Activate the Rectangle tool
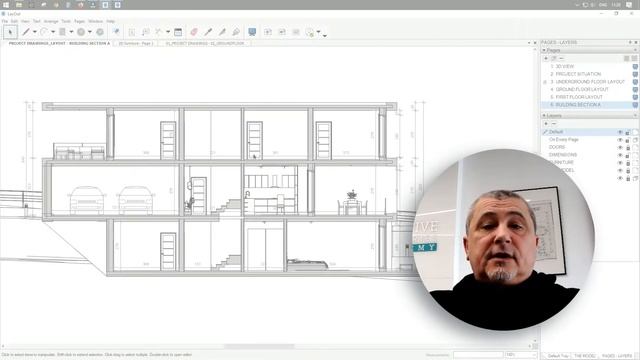The width and height of the screenshot is (640, 360). (62, 32)
